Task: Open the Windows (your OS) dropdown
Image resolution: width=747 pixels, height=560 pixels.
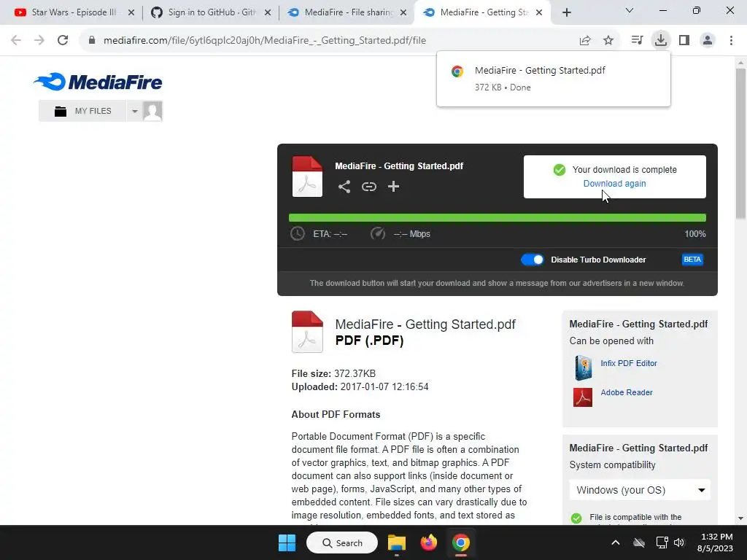Action: (x=640, y=490)
